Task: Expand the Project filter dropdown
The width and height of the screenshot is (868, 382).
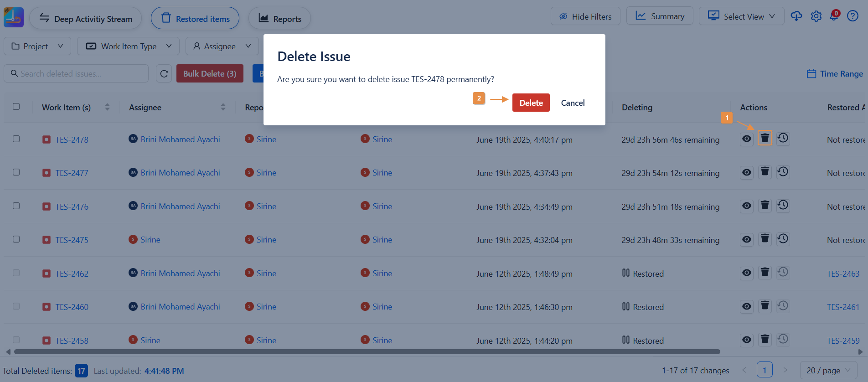Action: pyautogui.click(x=37, y=46)
